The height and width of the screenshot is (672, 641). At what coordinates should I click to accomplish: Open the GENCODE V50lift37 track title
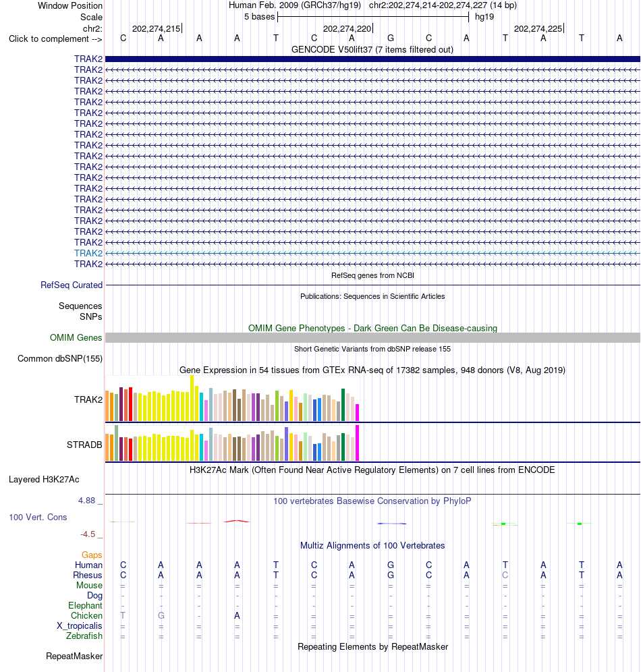[372, 50]
